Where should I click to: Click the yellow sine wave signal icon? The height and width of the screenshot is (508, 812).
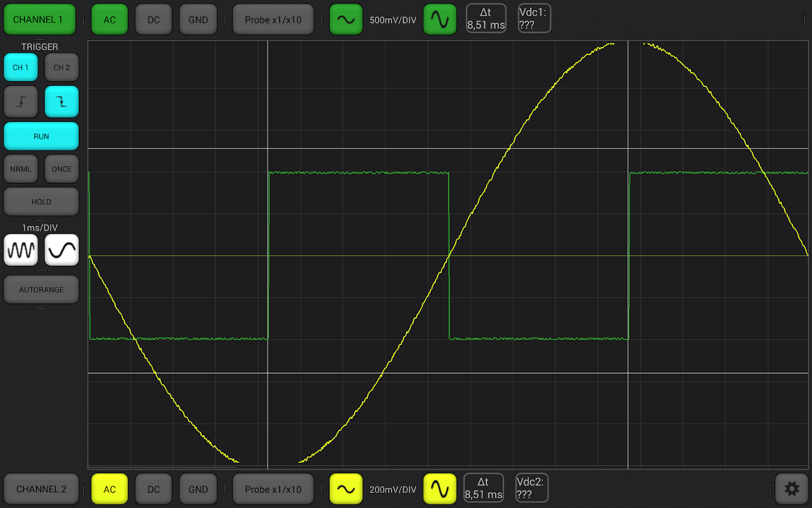coord(346,489)
